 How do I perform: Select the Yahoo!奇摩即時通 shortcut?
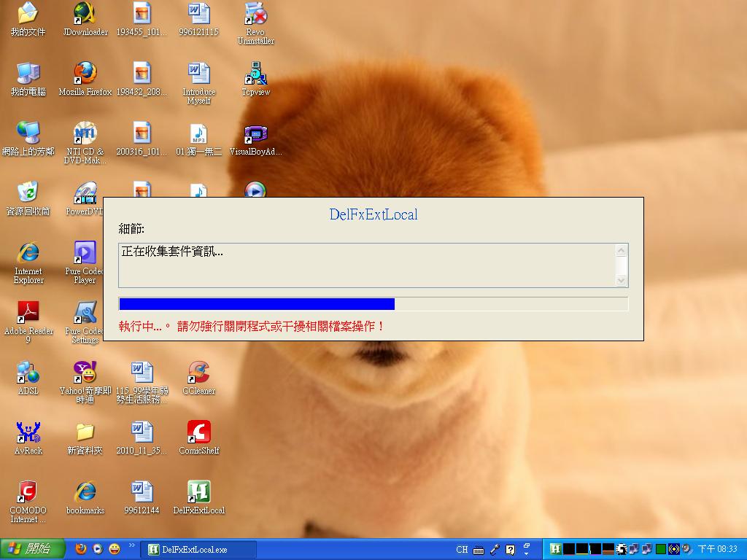pyautogui.click(x=85, y=382)
